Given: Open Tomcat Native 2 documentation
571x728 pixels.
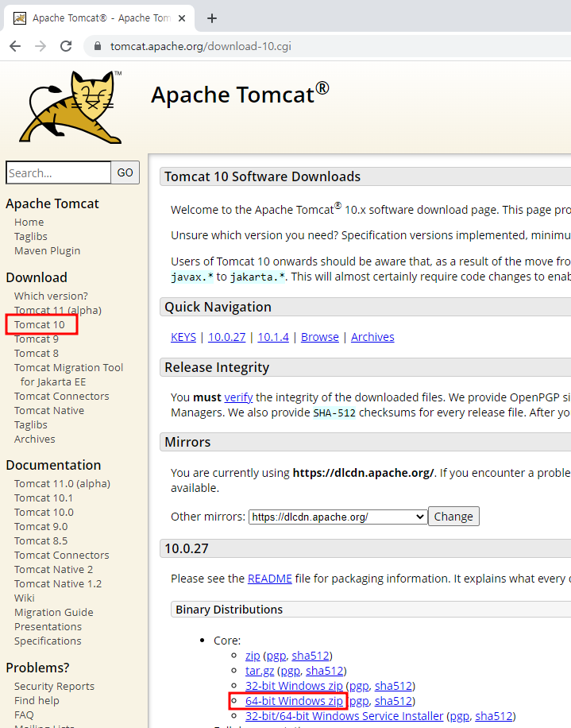Looking at the screenshot, I should coord(53,570).
